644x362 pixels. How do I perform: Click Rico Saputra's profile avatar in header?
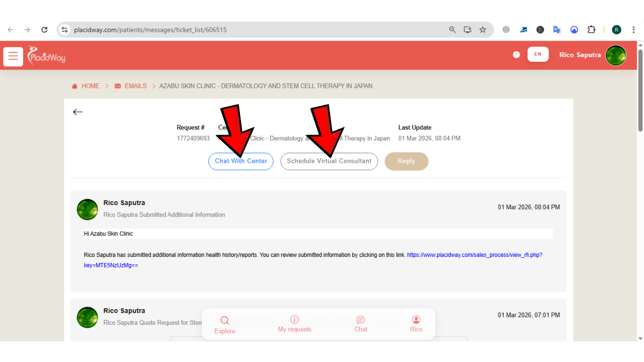616,55
